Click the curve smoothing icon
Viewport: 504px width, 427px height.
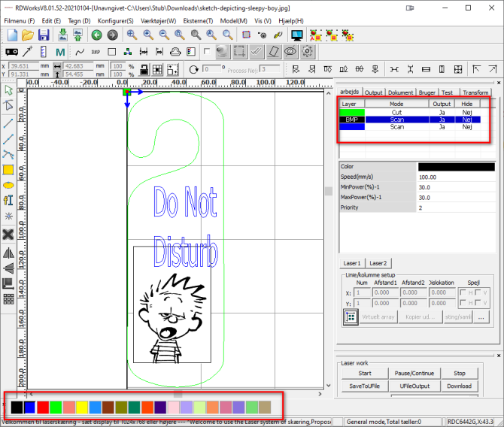point(80,52)
